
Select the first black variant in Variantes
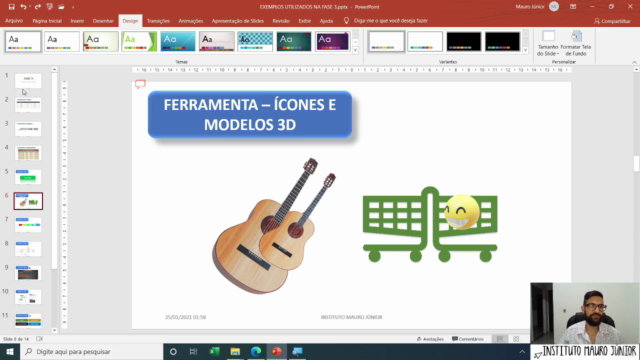tap(464, 42)
